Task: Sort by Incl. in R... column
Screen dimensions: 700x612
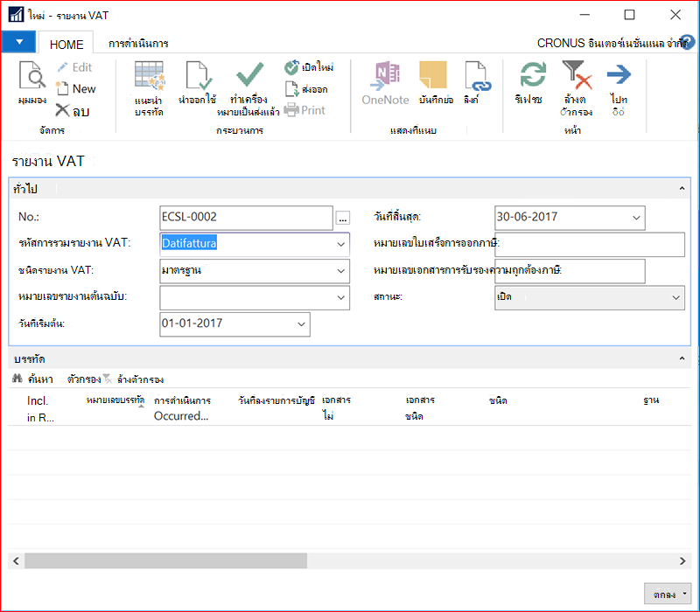Action: coord(39,408)
